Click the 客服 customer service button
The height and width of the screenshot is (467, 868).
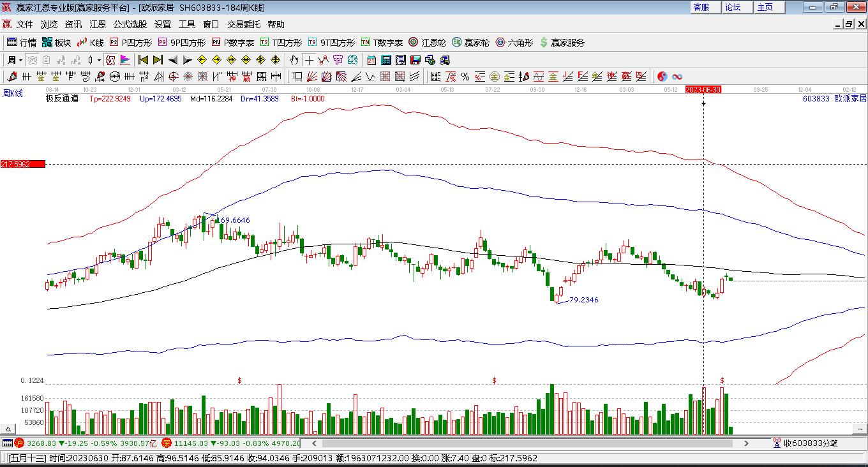(x=701, y=7)
